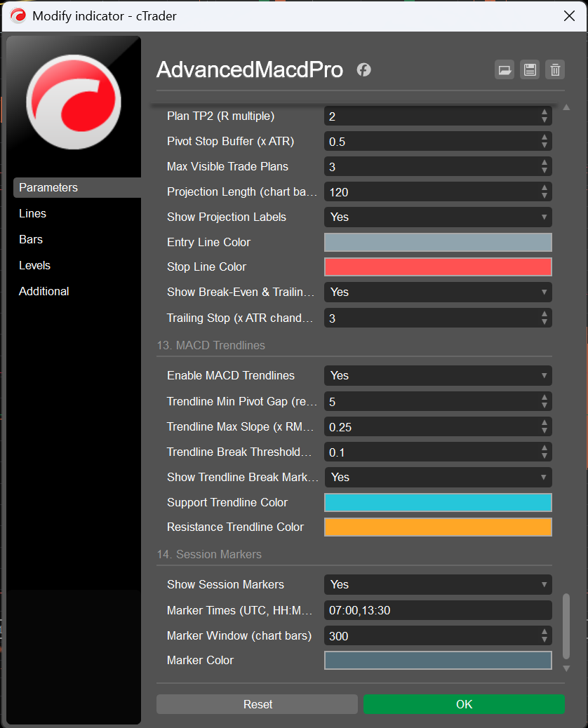The image size is (588, 728).
Task: Pick the Entry Line Color swatch
Action: tap(438, 243)
